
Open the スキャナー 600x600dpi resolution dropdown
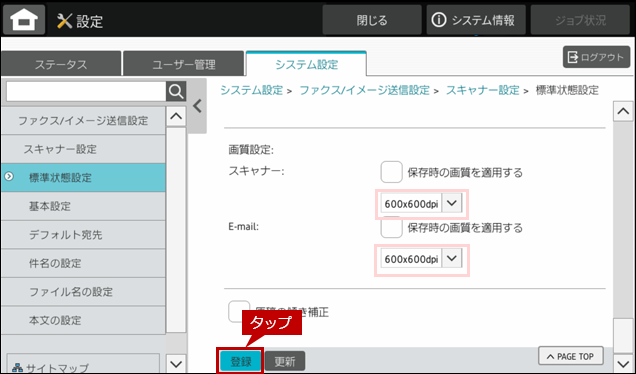pyautogui.click(x=421, y=204)
